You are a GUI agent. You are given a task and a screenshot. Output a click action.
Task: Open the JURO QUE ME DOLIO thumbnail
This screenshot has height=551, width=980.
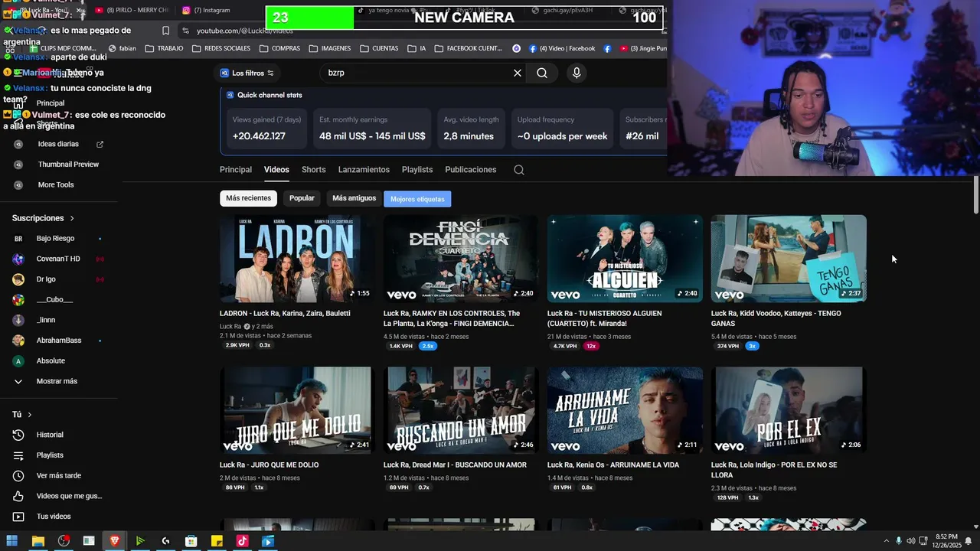coord(297,410)
